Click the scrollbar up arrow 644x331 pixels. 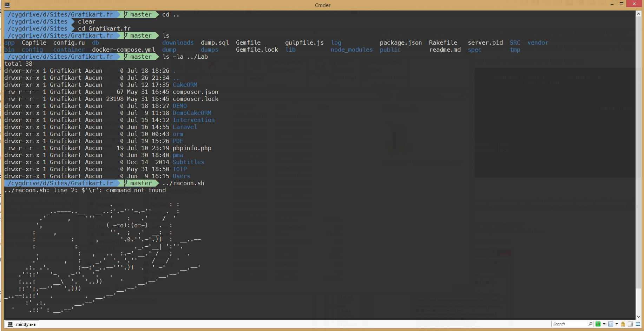point(638,14)
